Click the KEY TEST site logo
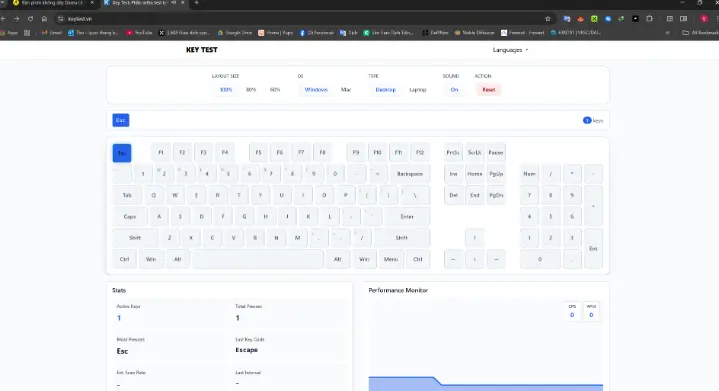 point(202,50)
